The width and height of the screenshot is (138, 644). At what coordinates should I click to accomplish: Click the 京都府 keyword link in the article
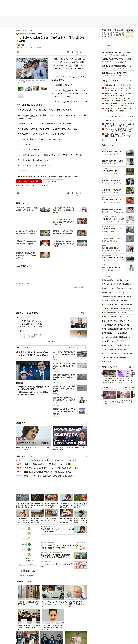[65, 90]
